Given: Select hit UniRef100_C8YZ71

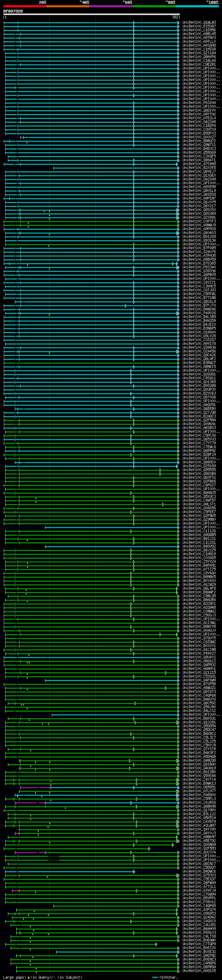Looking at the screenshot, I should coord(199,283).
